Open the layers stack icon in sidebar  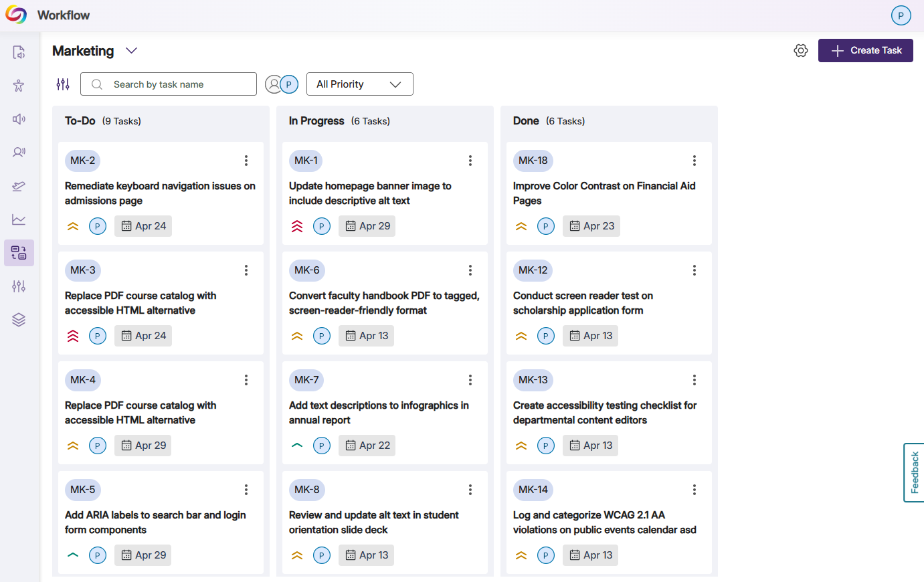click(x=19, y=320)
